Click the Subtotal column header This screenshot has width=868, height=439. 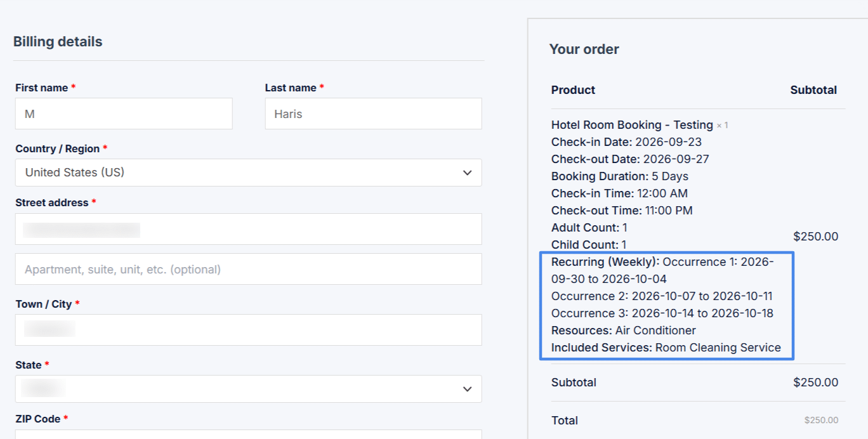pos(813,90)
